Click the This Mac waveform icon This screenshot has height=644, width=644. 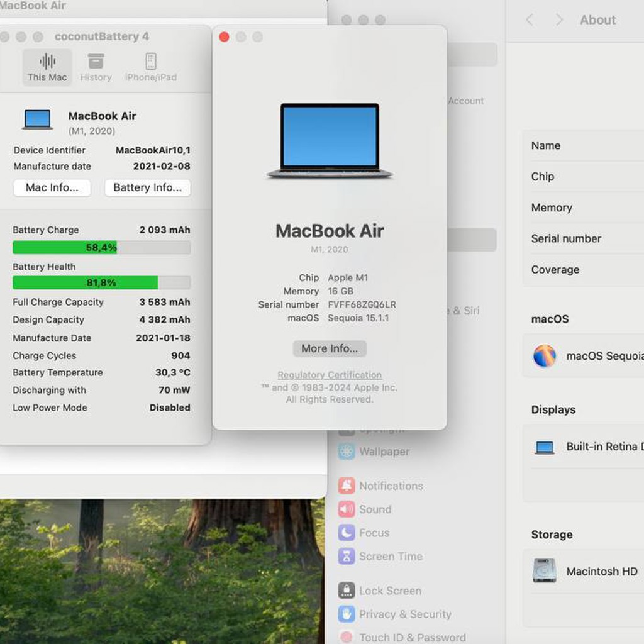click(x=48, y=62)
